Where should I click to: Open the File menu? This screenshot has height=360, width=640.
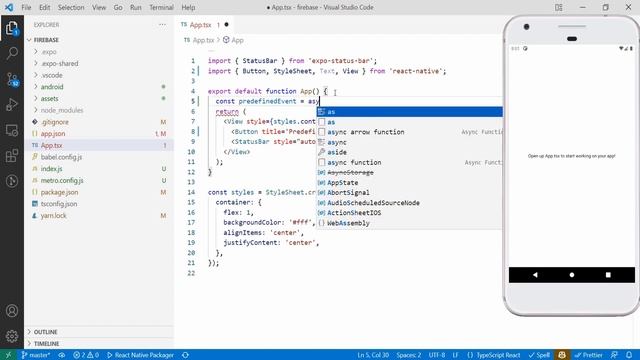pyautogui.click(x=26, y=7)
